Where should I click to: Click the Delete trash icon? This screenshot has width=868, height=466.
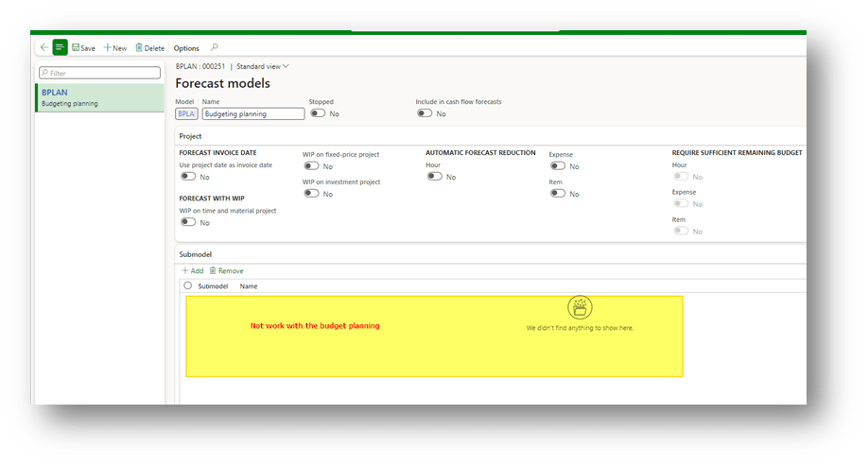[x=139, y=47]
